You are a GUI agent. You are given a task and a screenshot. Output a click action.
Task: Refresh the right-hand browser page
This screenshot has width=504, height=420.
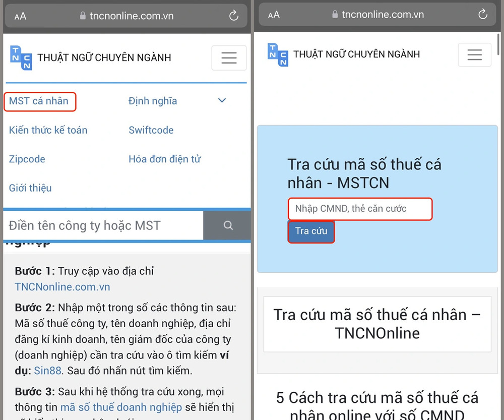pyautogui.click(x=482, y=15)
